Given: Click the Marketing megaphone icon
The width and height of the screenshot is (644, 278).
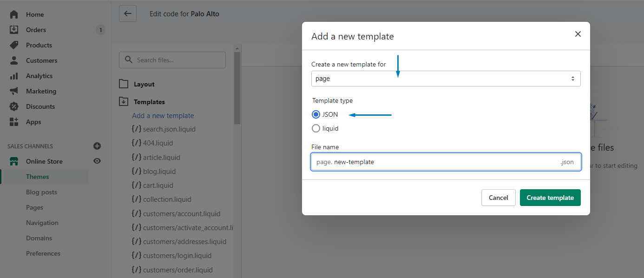Looking at the screenshot, I should tap(13, 91).
